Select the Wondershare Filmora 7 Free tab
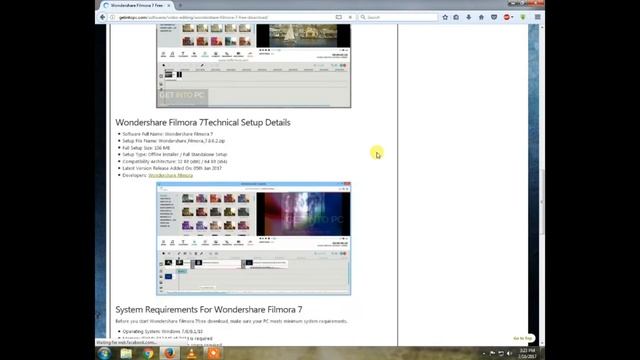 pyautogui.click(x=138, y=5)
